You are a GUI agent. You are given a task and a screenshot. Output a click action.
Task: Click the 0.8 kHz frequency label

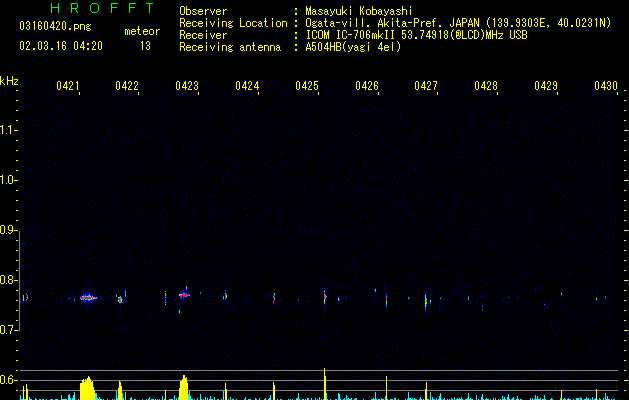[8, 280]
